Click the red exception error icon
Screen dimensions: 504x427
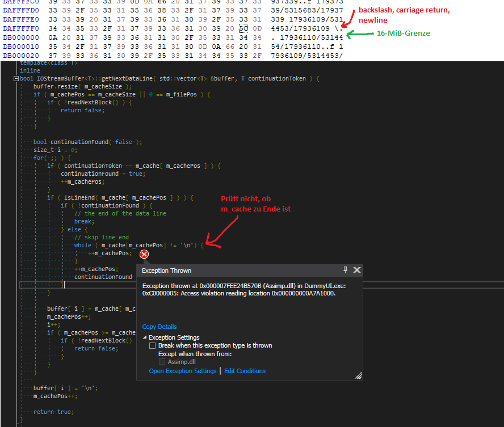pyautogui.click(x=144, y=255)
